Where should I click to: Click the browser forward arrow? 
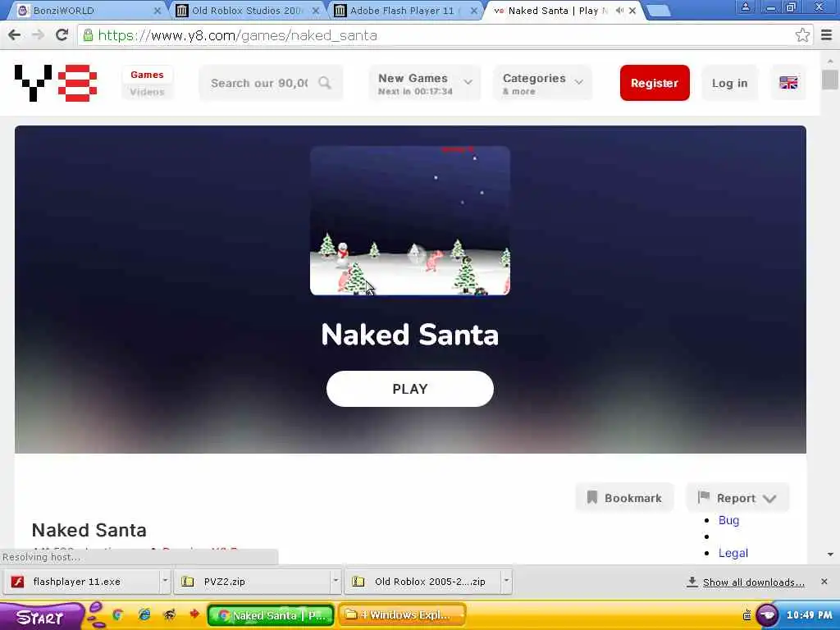(x=38, y=35)
